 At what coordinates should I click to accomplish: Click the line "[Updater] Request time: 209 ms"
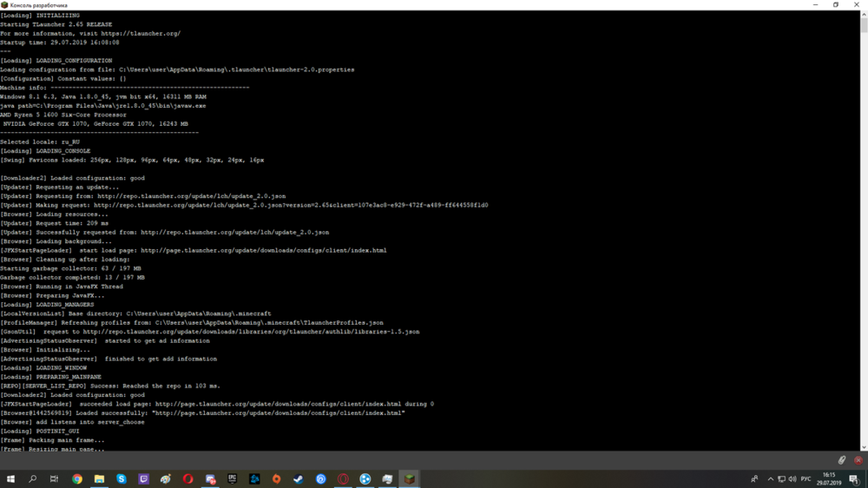(54, 223)
